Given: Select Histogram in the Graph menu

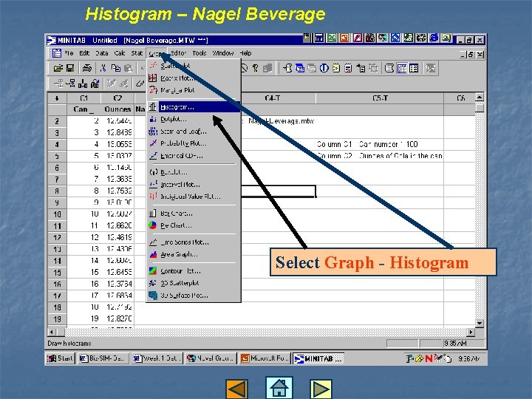Looking at the screenshot, I should pos(194,107).
